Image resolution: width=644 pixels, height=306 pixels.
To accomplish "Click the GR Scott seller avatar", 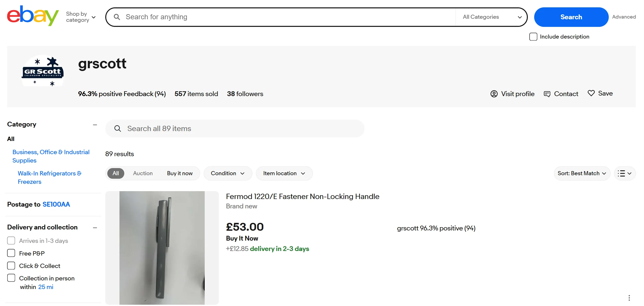I will click(42, 70).
